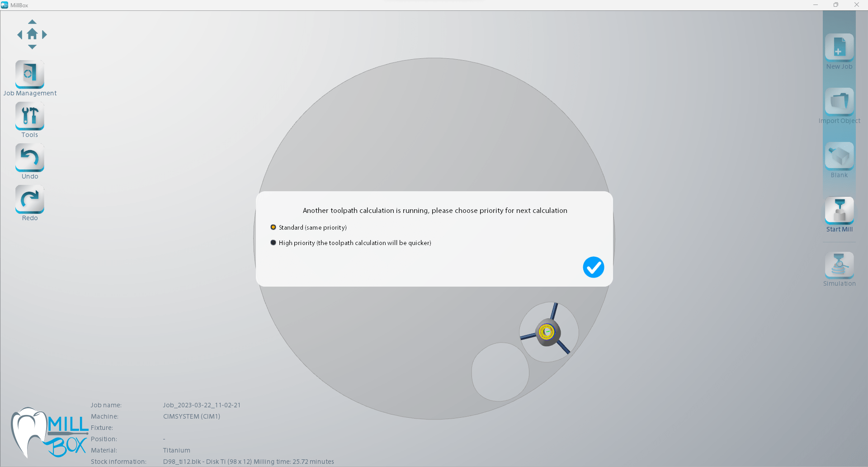Open Job Management panel
The image size is (868, 467).
coord(30,74)
